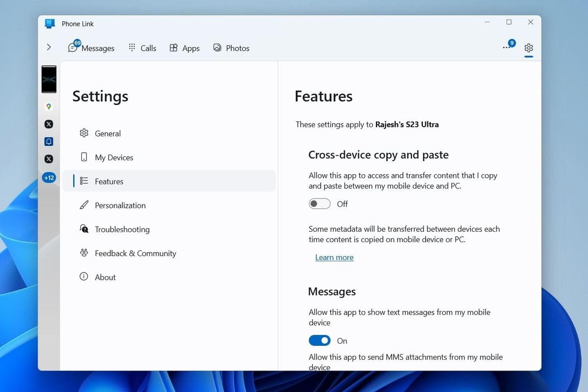This screenshot has height=392, width=588.
Task: Turn off the show text messages toggle
Action: [x=319, y=341]
